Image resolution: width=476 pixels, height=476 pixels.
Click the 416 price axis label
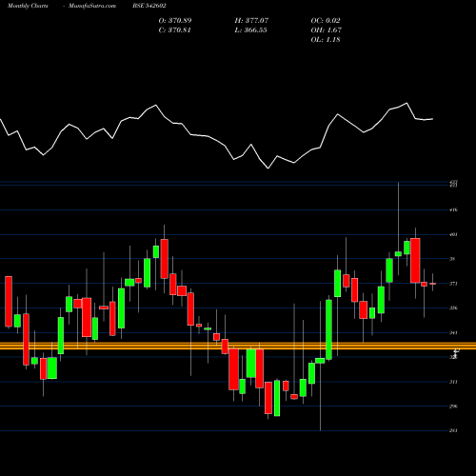coord(453,209)
